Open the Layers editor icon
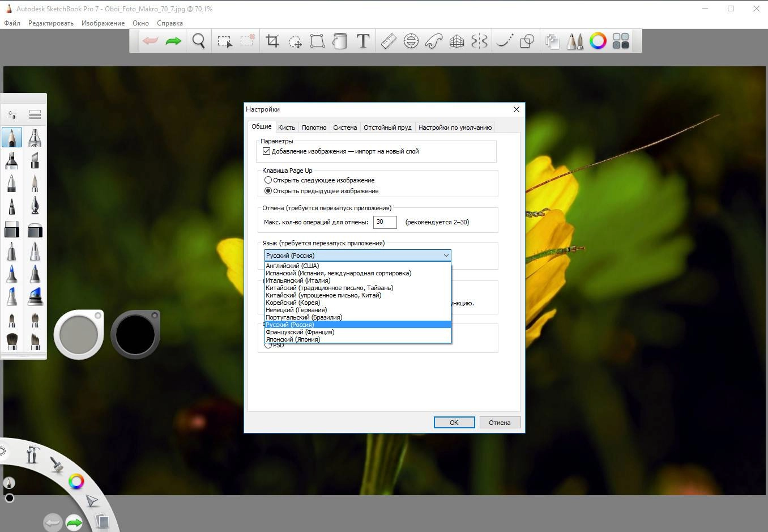This screenshot has width=768, height=532. 552,41
